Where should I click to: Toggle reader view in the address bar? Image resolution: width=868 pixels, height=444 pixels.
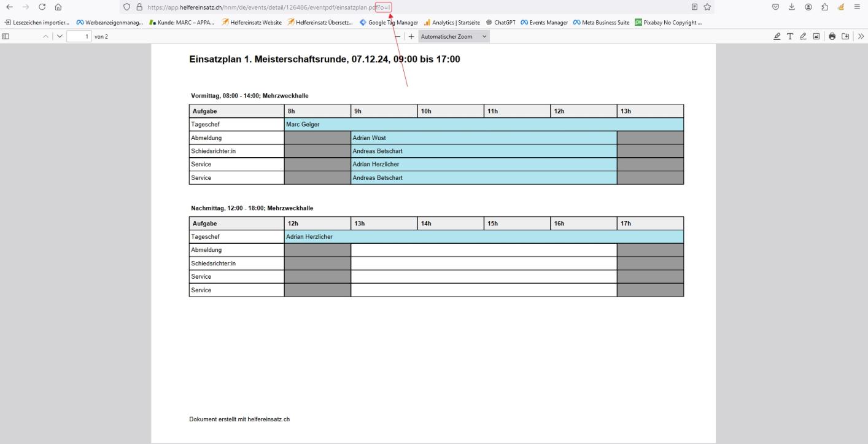pyautogui.click(x=694, y=7)
